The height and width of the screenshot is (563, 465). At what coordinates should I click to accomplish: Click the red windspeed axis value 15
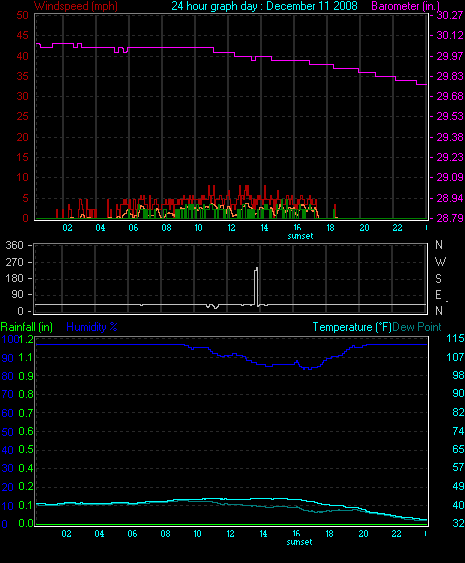(22, 157)
